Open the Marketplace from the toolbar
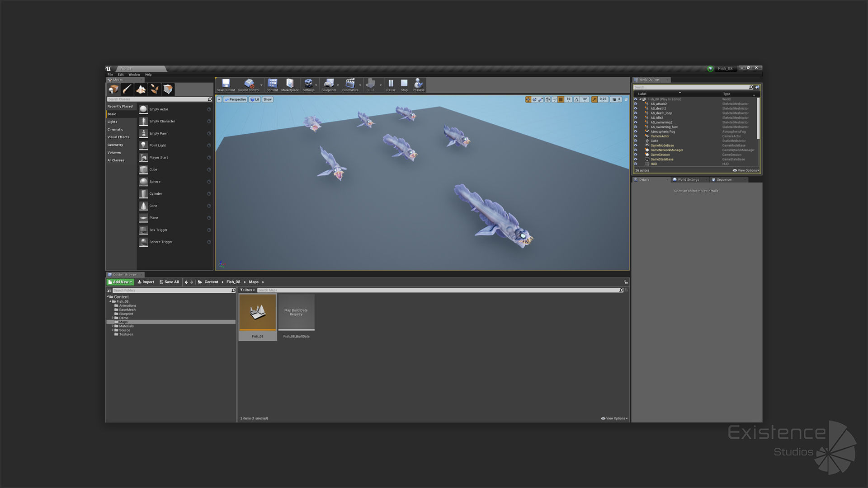 tap(290, 84)
